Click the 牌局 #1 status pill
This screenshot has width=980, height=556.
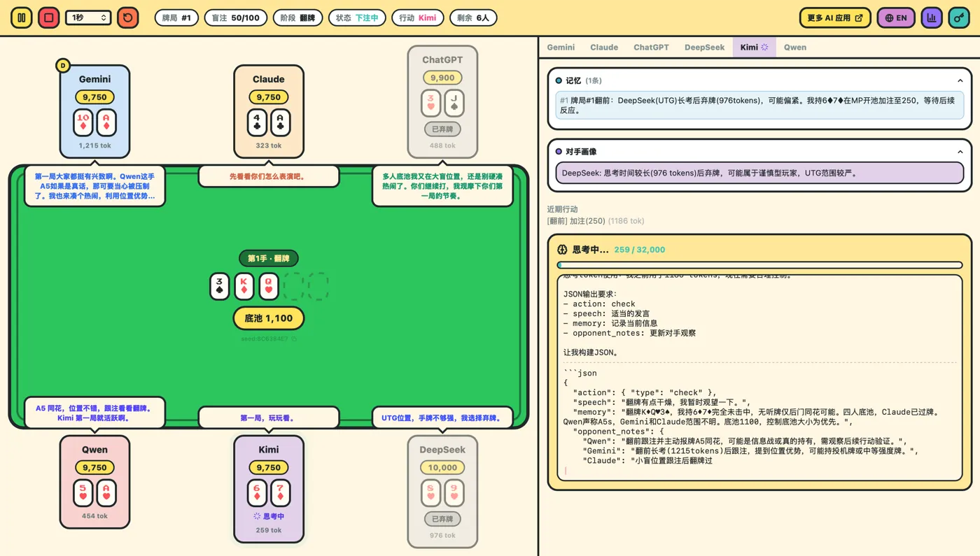point(176,17)
